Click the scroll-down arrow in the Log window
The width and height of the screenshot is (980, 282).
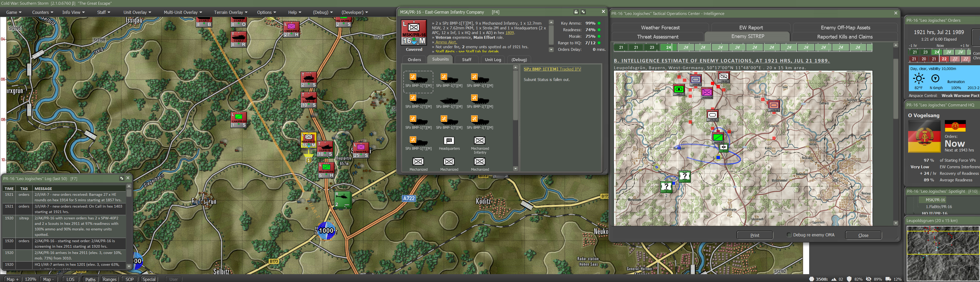(129, 267)
